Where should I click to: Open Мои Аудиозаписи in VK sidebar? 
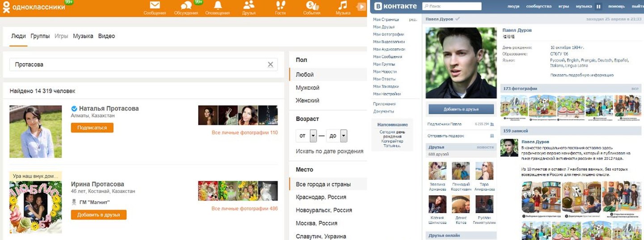point(389,49)
